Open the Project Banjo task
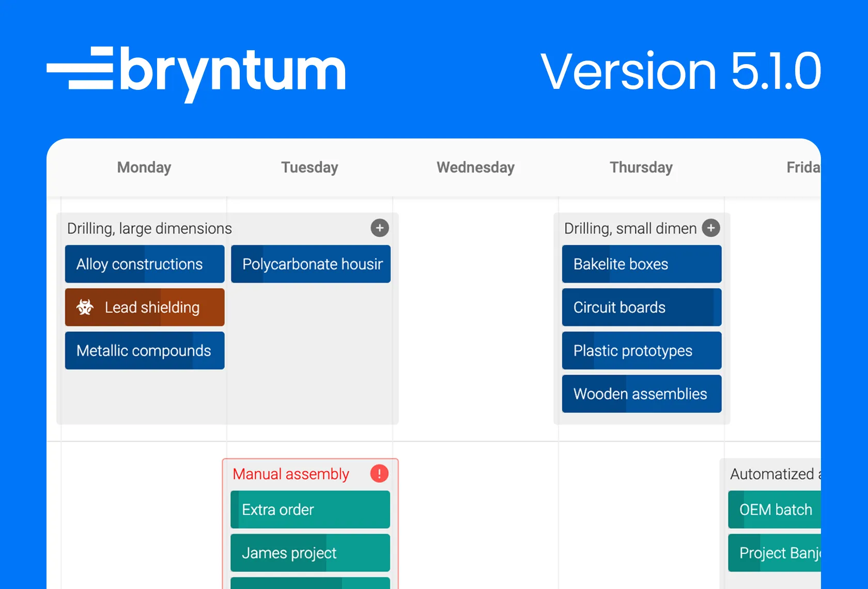The width and height of the screenshot is (868, 589). pos(774,553)
